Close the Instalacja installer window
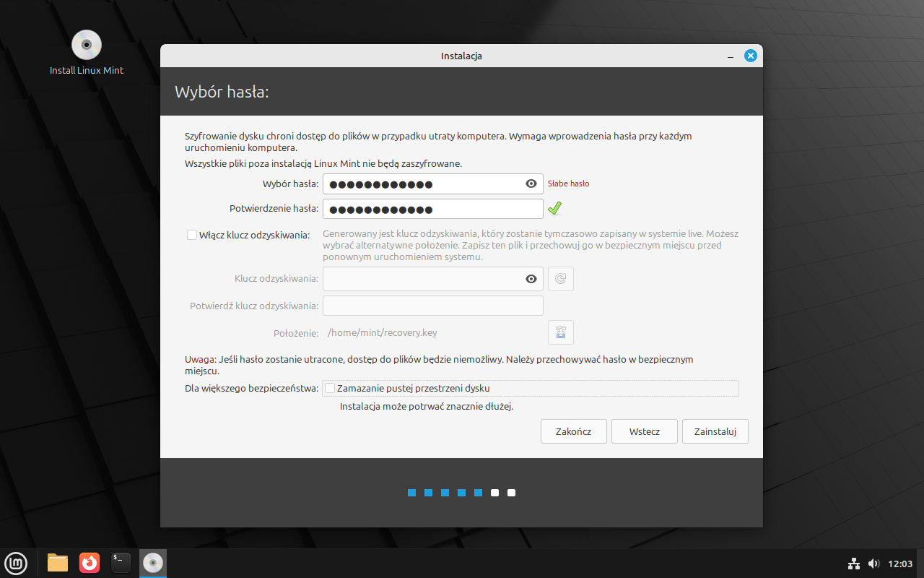 (x=751, y=56)
